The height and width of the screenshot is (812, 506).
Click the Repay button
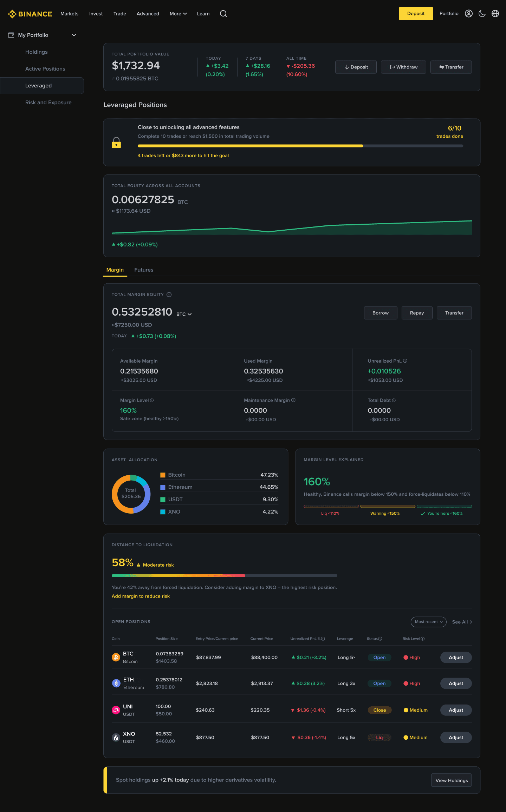pyautogui.click(x=417, y=313)
